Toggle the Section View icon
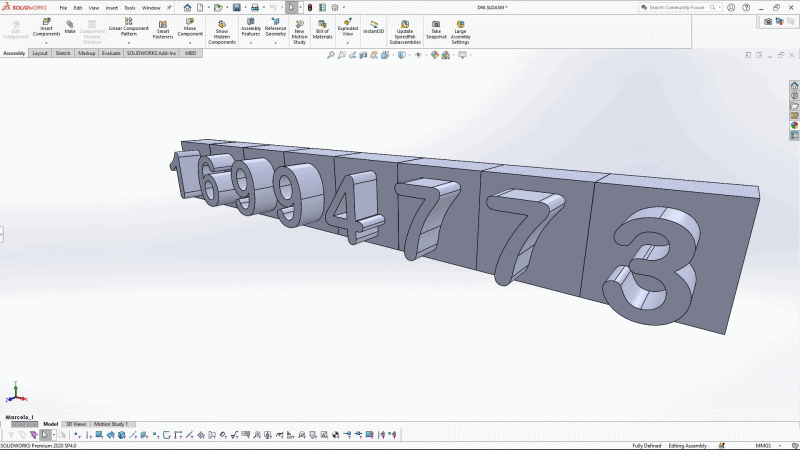Image resolution: width=800 pixels, height=450 pixels. pyautogui.click(x=363, y=55)
